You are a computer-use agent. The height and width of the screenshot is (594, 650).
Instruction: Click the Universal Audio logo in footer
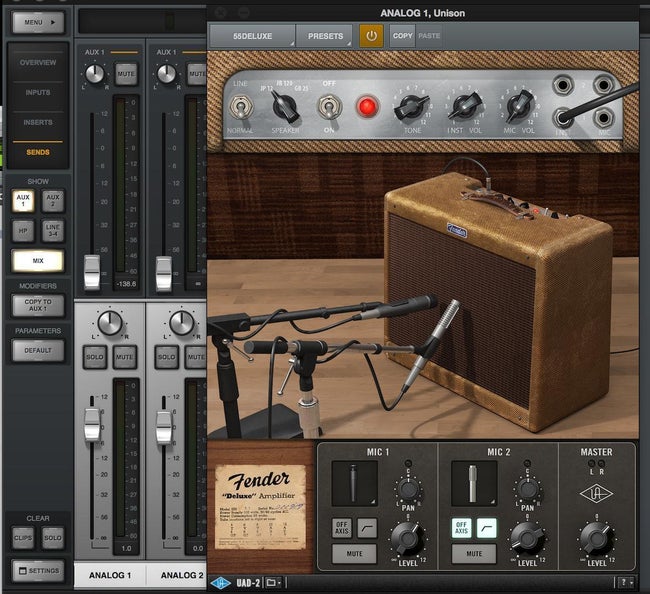(223, 581)
